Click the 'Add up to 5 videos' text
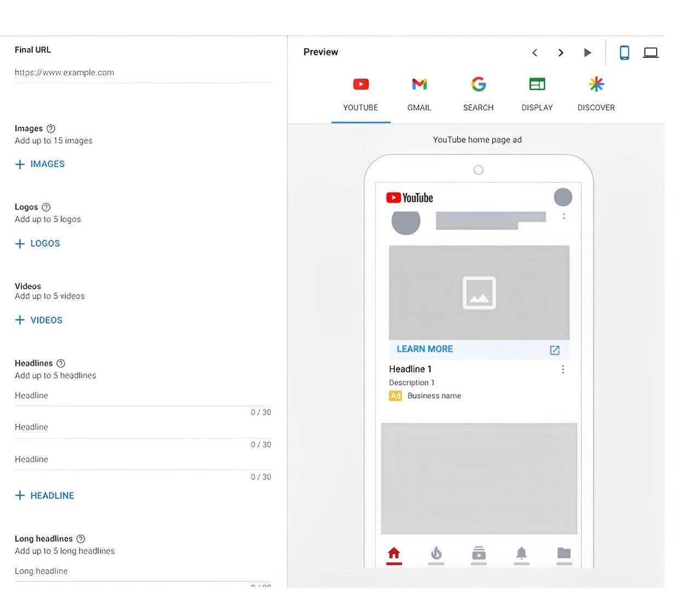The width and height of the screenshot is (700, 589). pyautogui.click(x=50, y=296)
